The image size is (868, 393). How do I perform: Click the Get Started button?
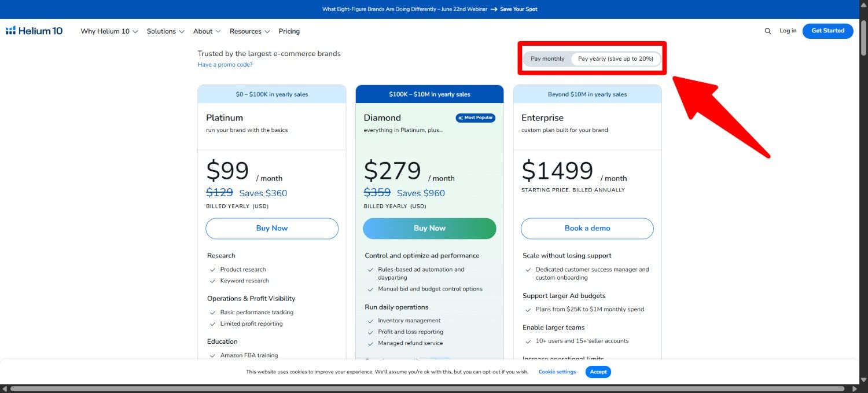pyautogui.click(x=827, y=31)
